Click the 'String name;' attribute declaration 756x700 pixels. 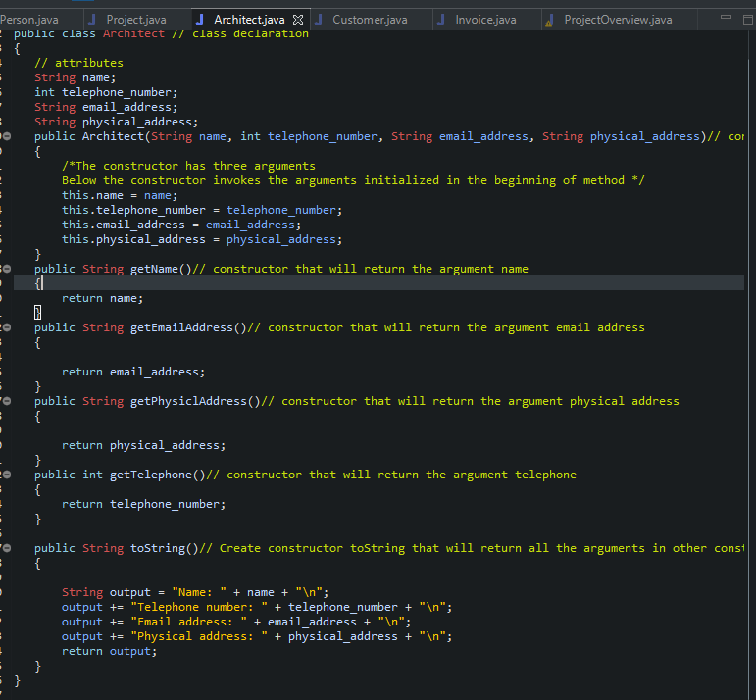75,77
